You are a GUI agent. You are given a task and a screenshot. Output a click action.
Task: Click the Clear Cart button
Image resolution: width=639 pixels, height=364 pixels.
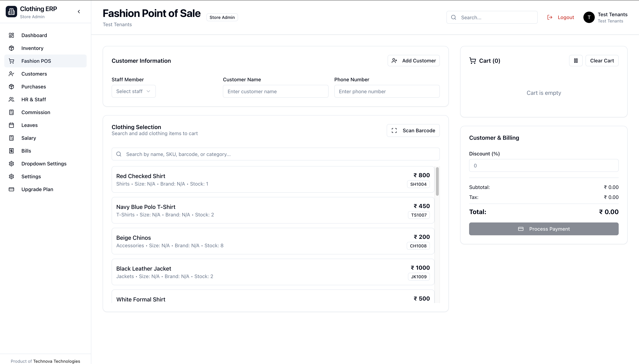pyautogui.click(x=602, y=61)
